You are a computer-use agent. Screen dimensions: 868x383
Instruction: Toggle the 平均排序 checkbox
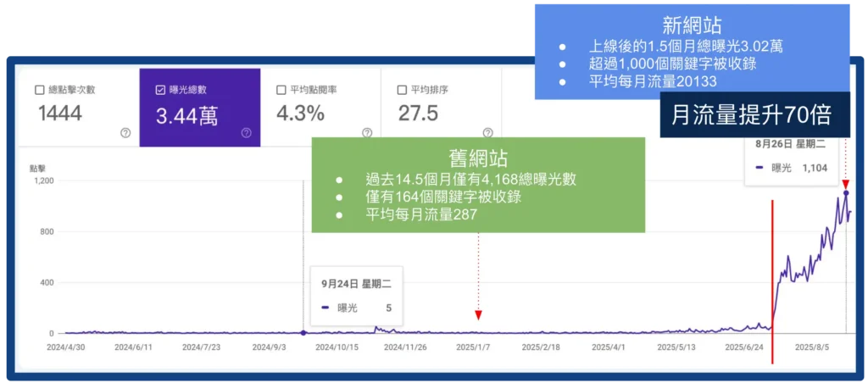[402, 90]
